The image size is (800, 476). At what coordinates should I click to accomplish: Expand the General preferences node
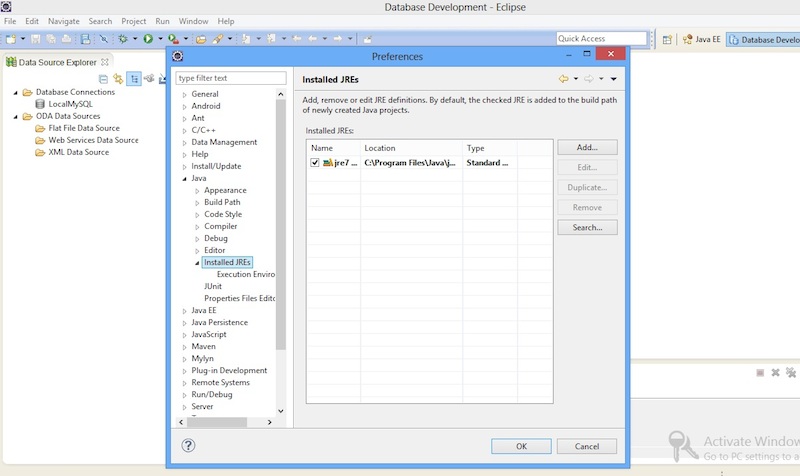[x=185, y=94]
